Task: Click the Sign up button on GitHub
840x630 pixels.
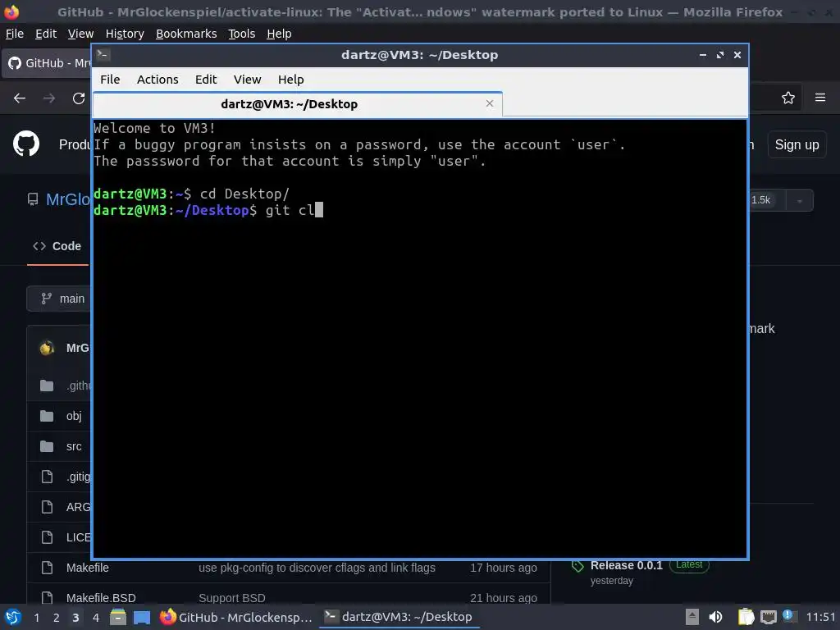Action: click(797, 144)
